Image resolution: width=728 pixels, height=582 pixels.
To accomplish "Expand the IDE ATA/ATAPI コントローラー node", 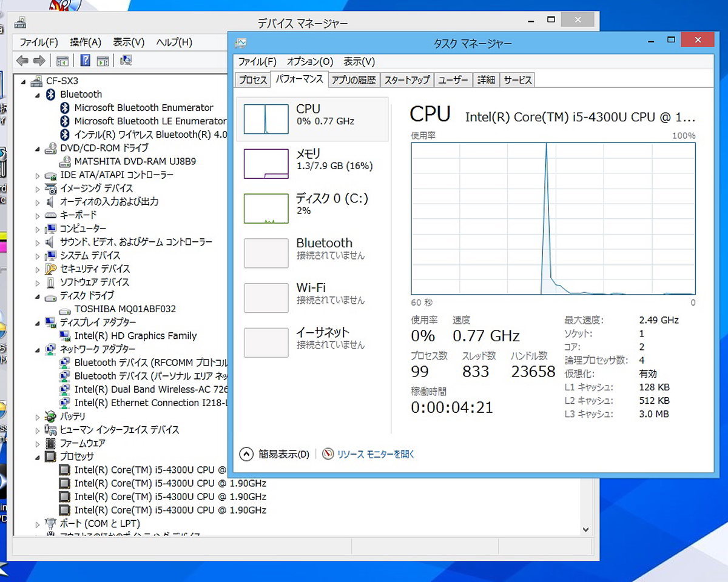I will point(38,175).
